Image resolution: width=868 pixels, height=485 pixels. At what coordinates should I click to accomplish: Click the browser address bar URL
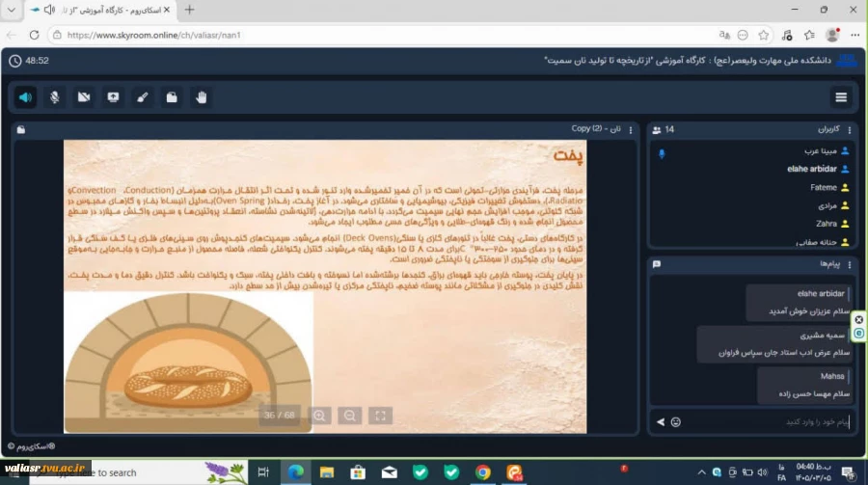pos(153,35)
